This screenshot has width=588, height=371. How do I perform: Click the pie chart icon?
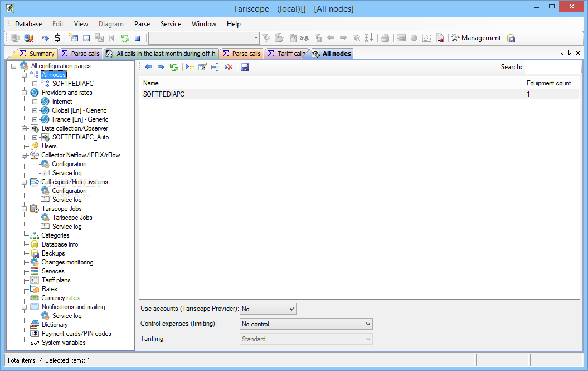click(414, 38)
